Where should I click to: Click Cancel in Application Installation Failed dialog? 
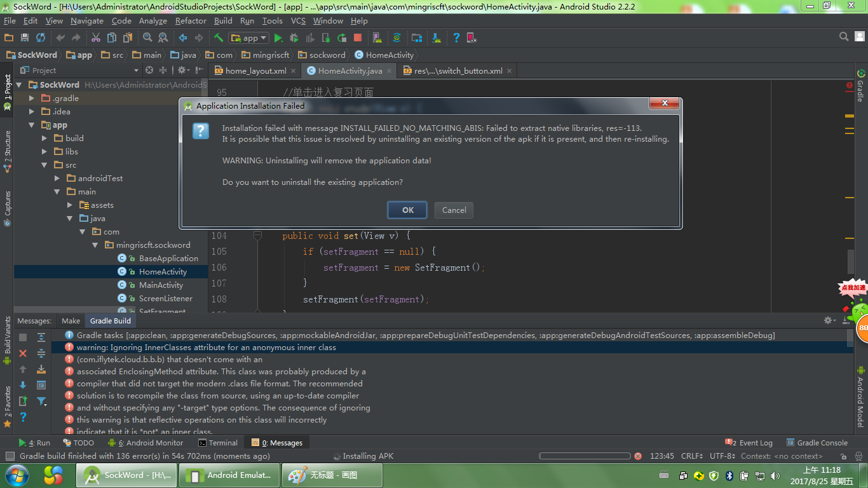pyautogui.click(x=454, y=210)
